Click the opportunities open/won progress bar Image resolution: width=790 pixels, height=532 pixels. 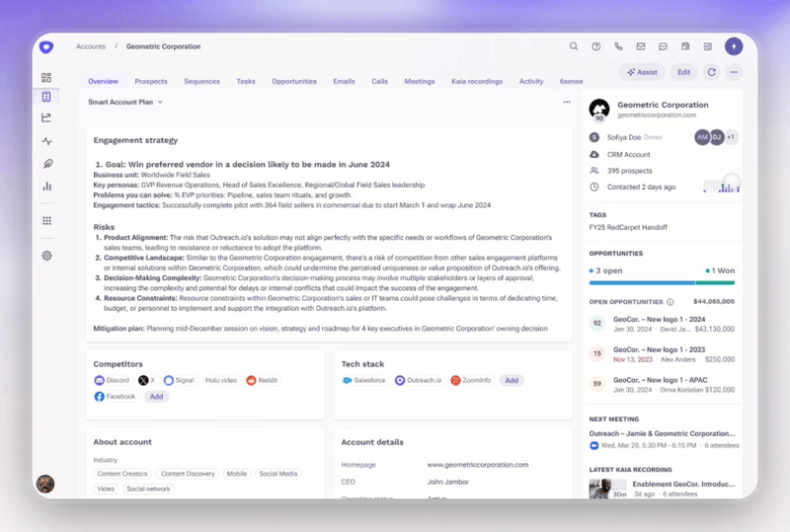tap(662, 283)
